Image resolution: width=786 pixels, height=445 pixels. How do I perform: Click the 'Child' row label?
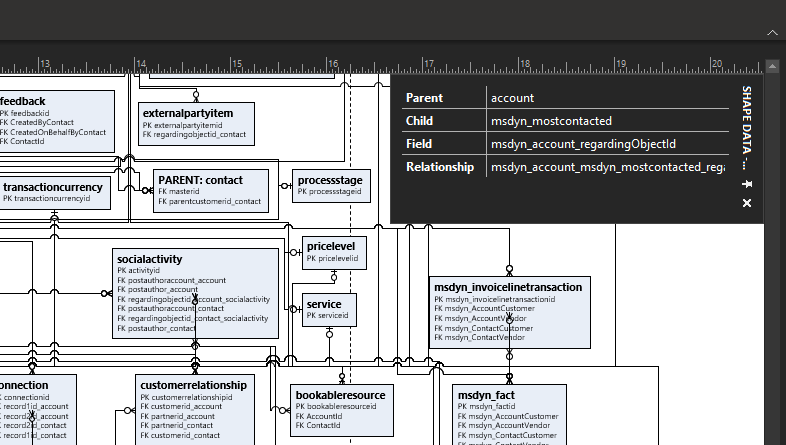(x=419, y=121)
